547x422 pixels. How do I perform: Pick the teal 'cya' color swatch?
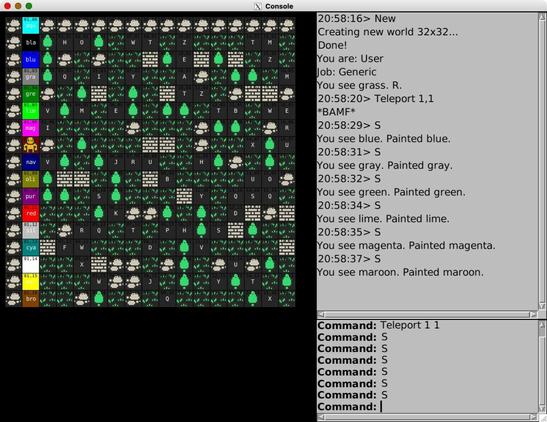31,247
